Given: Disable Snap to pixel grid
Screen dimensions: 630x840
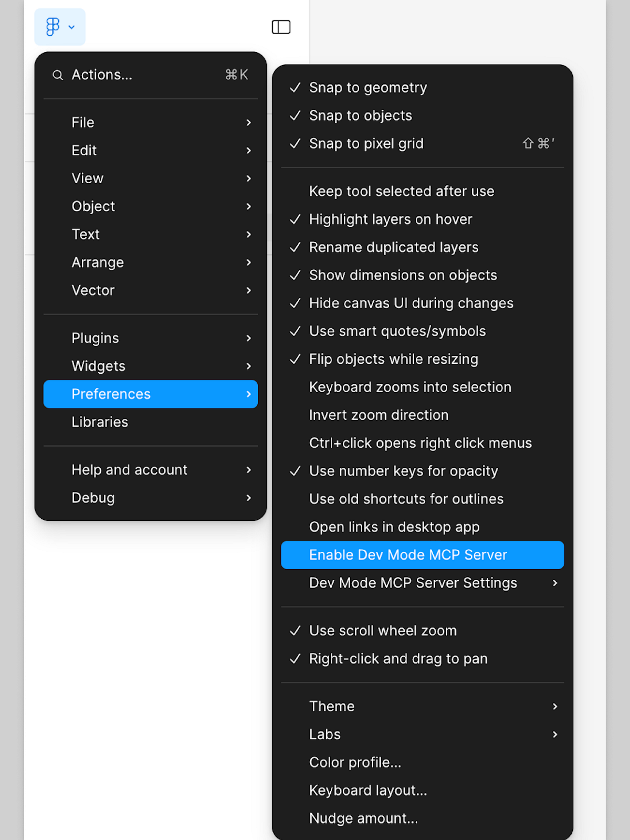Looking at the screenshot, I should 366,143.
